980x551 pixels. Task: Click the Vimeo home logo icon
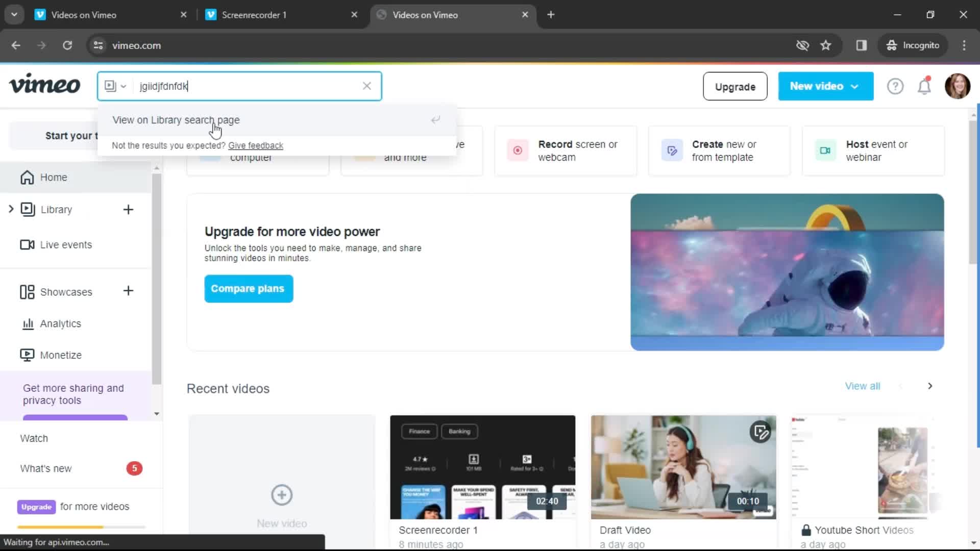44,85
